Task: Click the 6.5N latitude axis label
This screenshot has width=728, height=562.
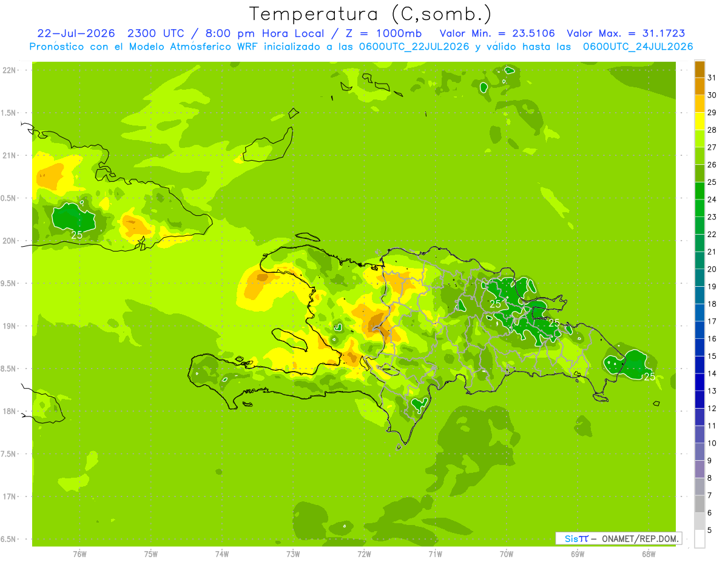Action: tap(9, 540)
